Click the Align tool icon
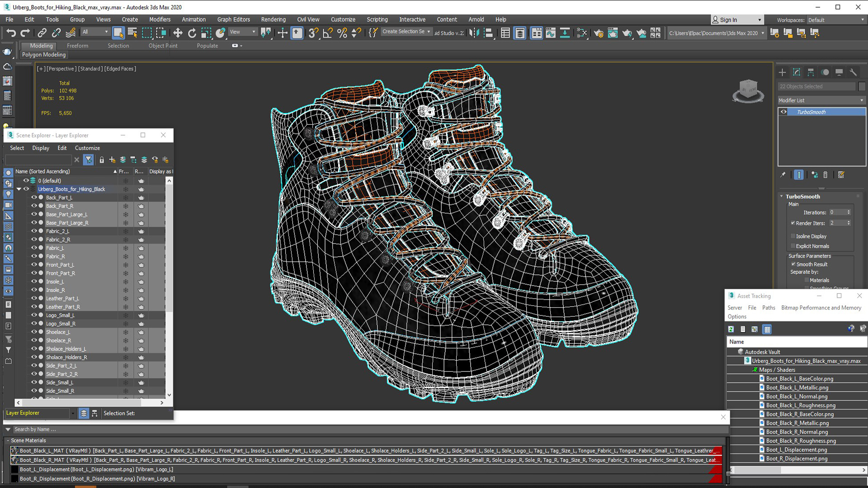868x488 pixels. tap(488, 33)
